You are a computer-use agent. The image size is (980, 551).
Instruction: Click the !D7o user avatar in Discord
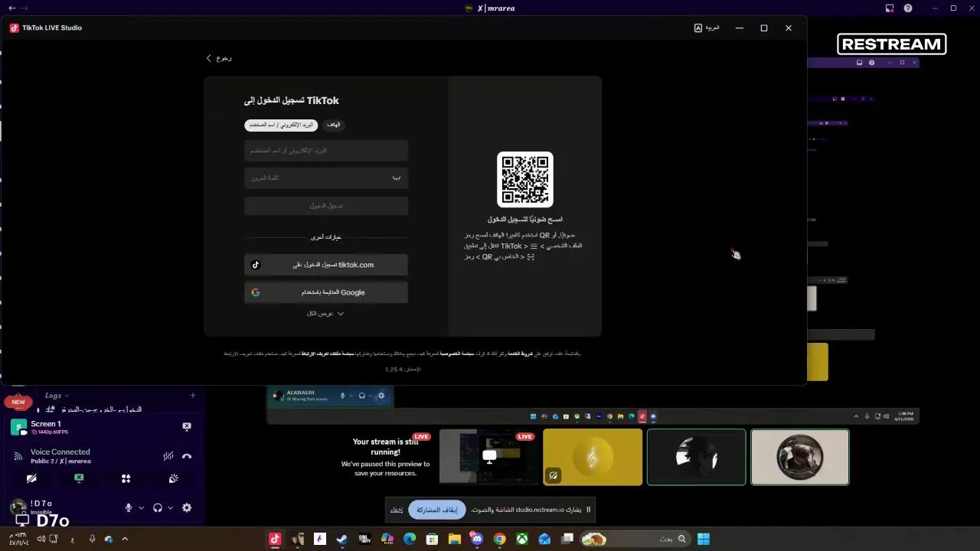(x=18, y=507)
